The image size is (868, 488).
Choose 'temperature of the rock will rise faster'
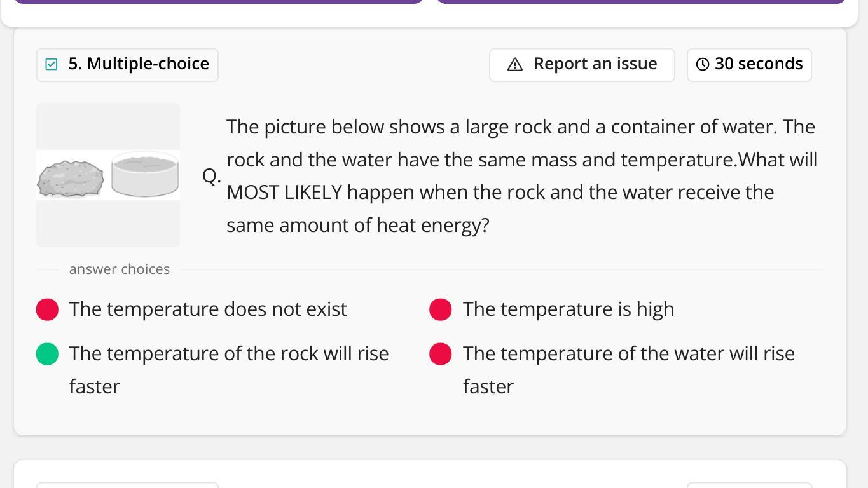click(229, 354)
